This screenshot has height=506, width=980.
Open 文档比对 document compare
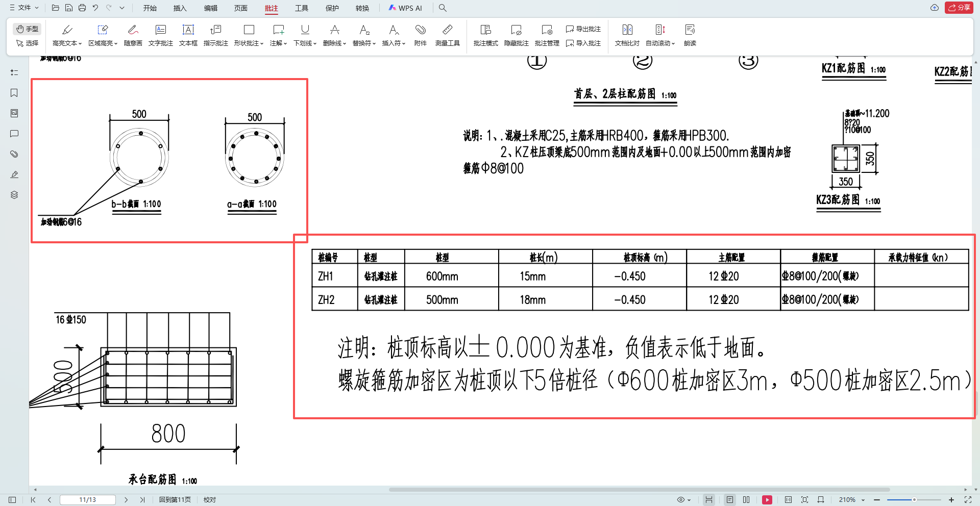pos(627,35)
